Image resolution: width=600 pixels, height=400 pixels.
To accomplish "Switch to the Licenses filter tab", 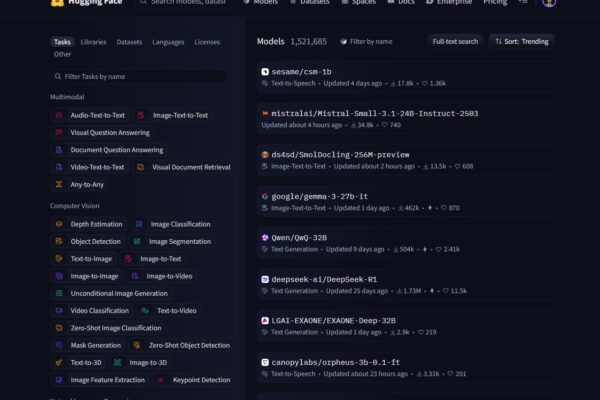I will 207,42.
